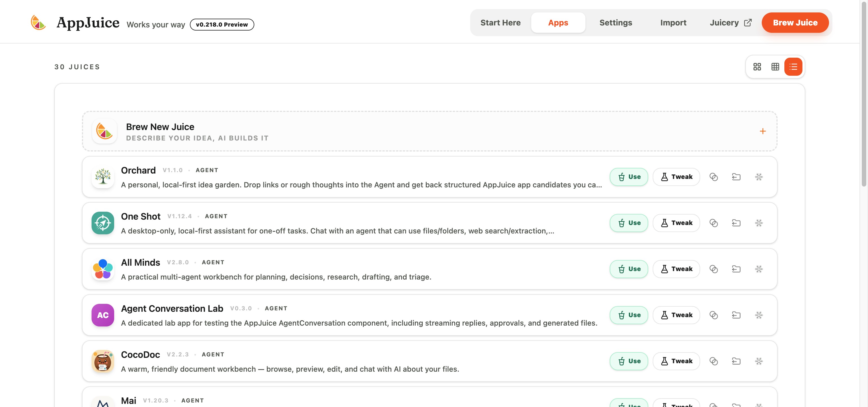Click 'DESCRIBE YOUR IDEA, AI BUILDS IT' subtitle
868x407 pixels.
[x=197, y=138]
